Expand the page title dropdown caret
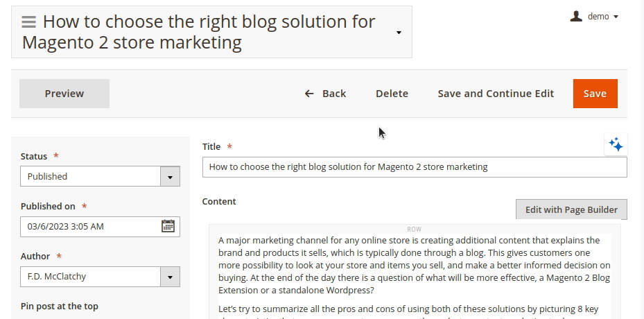This screenshot has height=319, width=644. [399, 33]
